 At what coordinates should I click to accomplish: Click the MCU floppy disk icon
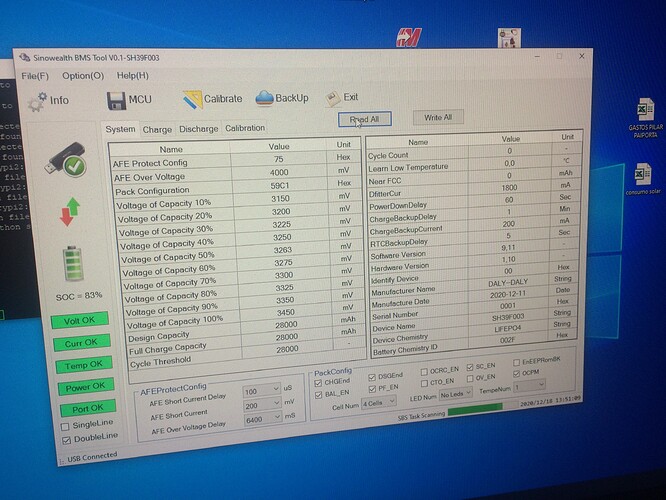point(116,100)
